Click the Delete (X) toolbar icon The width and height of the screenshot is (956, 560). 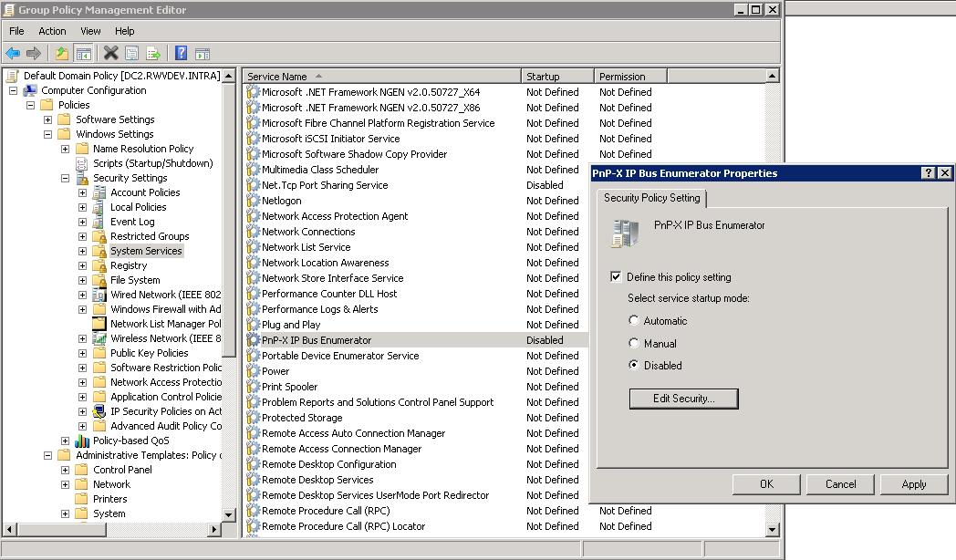[x=110, y=54]
